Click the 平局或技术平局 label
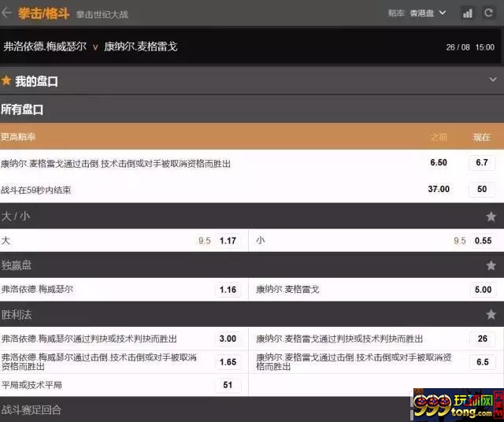Image resolution: width=504 pixels, height=422 pixels. click(x=31, y=385)
